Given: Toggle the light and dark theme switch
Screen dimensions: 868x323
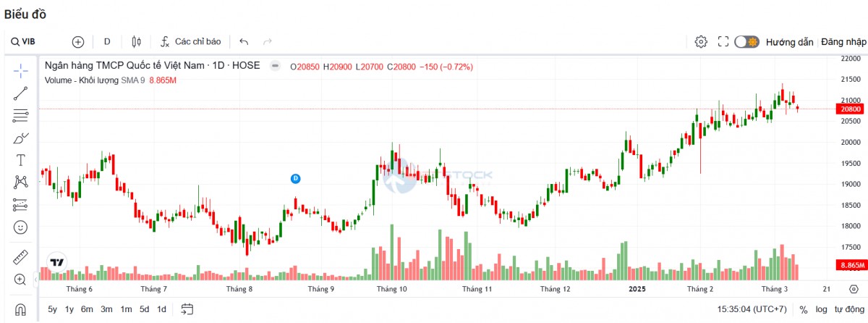Looking at the screenshot, I should tap(747, 42).
